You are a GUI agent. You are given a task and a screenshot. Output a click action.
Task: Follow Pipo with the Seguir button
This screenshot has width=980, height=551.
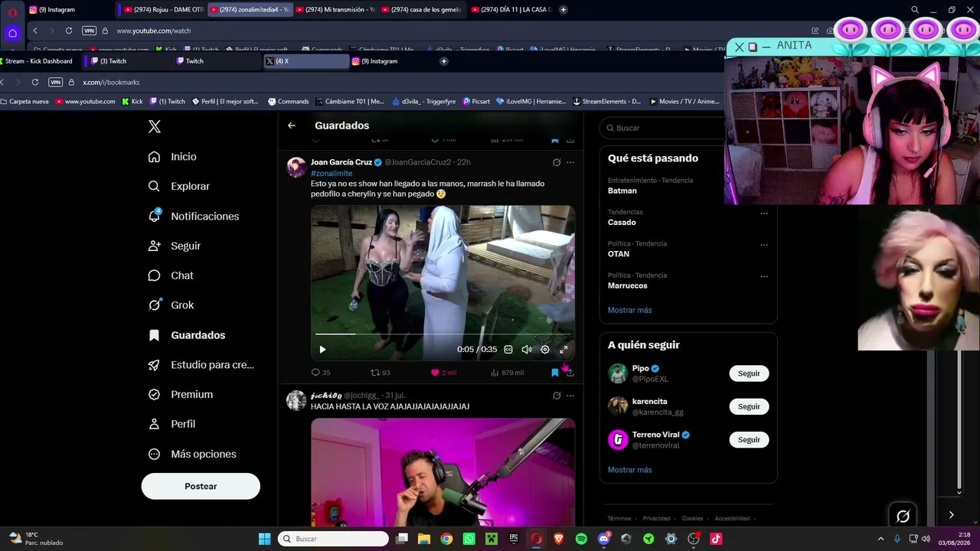click(749, 373)
